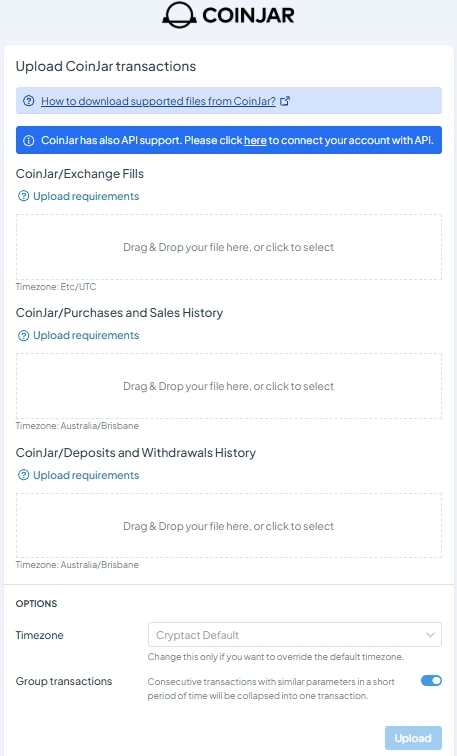Click the COINJAR header text
The height and width of the screenshot is (756, 457).
(x=248, y=15)
